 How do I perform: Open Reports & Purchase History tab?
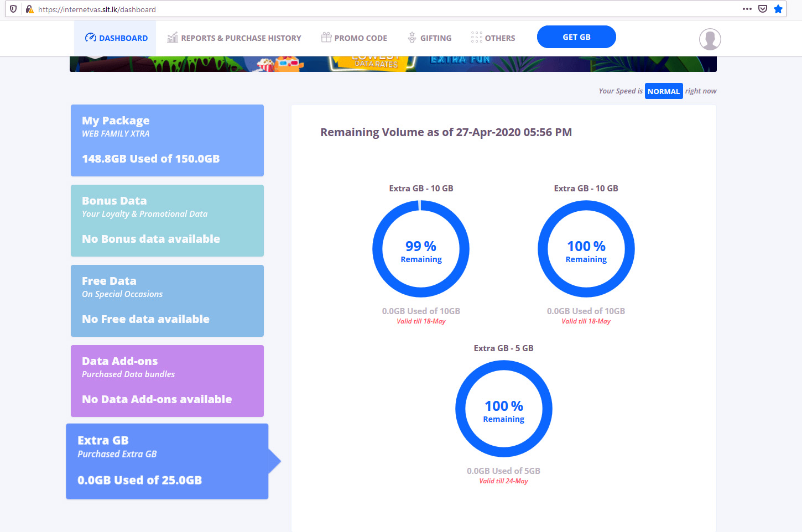pyautogui.click(x=234, y=38)
